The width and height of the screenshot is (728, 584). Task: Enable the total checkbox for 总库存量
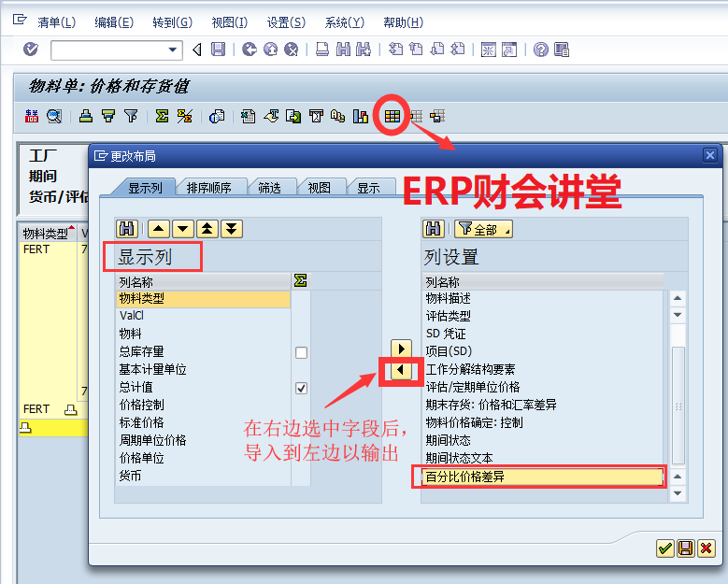pos(301,352)
